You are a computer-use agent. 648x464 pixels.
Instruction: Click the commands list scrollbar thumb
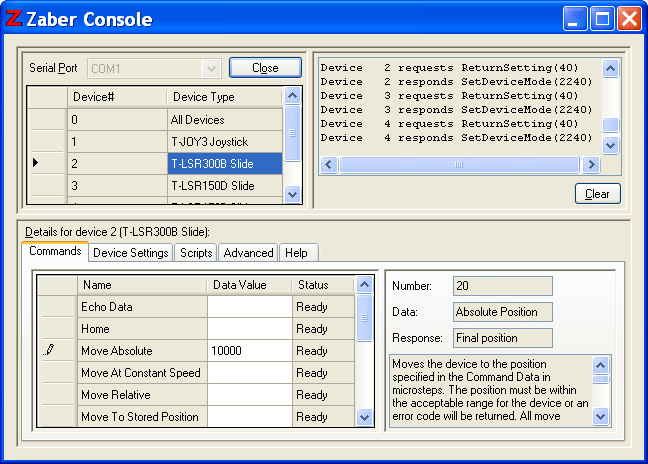tap(364, 318)
